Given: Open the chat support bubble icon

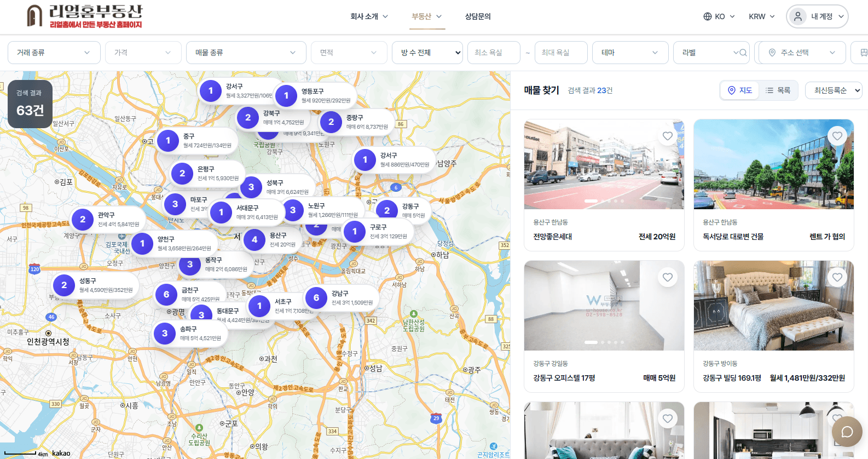Looking at the screenshot, I should tap(847, 432).
